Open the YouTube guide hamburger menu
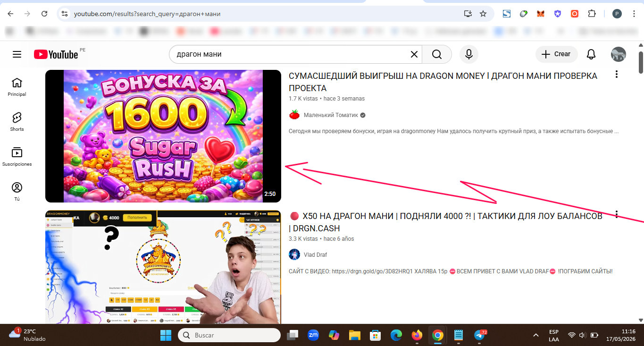Viewport: 644px width, 346px height. pos(17,54)
